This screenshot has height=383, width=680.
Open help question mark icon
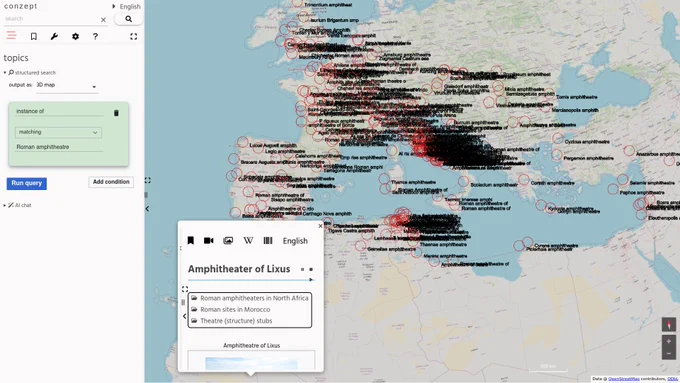point(95,36)
